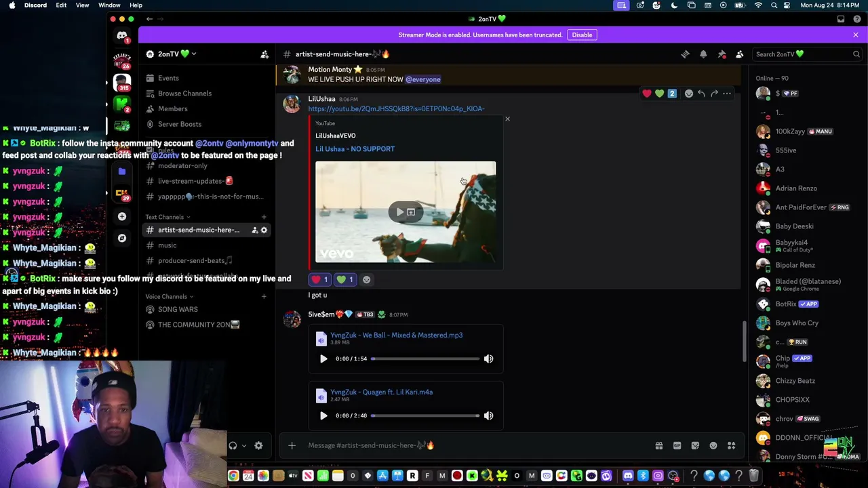Send a gift with the gift icon

click(x=658, y=445)
